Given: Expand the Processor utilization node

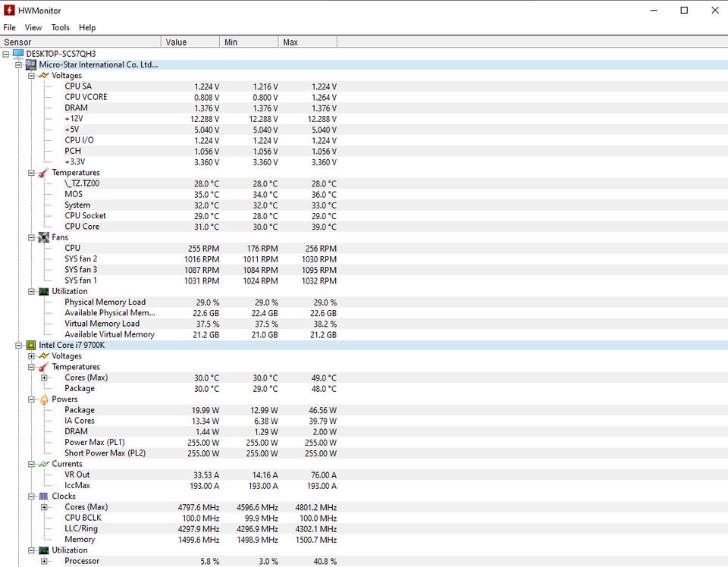Looking at the screenshot, I should (44, 561).
